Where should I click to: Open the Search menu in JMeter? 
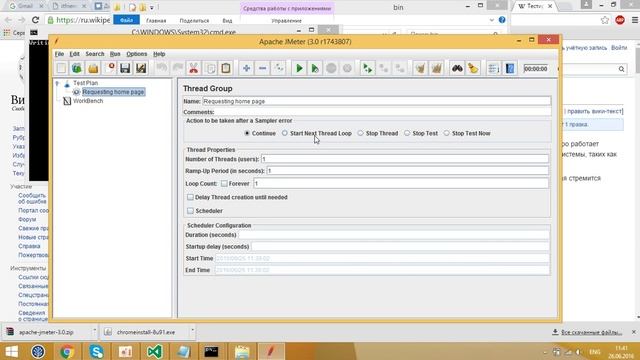tap(95, 54)
